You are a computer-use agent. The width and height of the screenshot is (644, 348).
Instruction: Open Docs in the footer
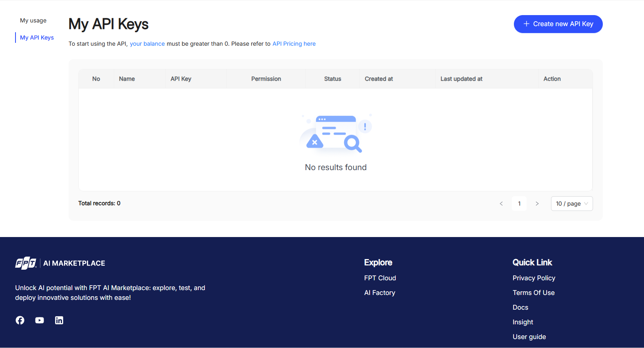coord(520,307)
